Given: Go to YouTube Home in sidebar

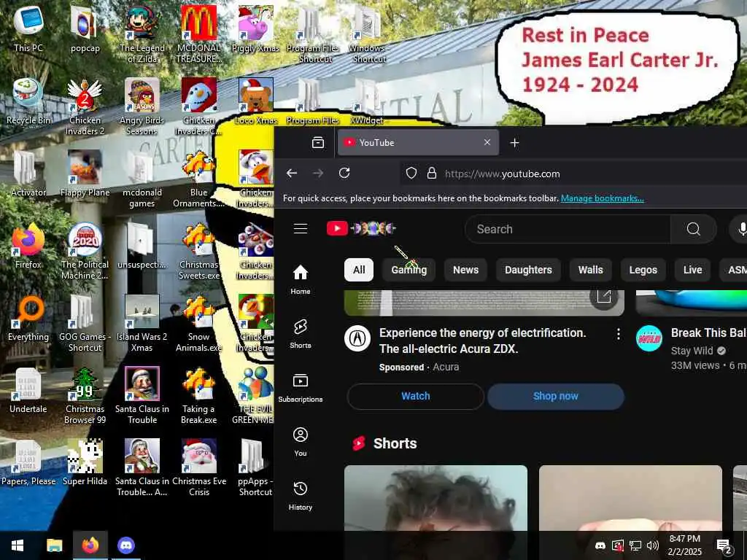Looking at the screenshot, I should pos(300,279).
